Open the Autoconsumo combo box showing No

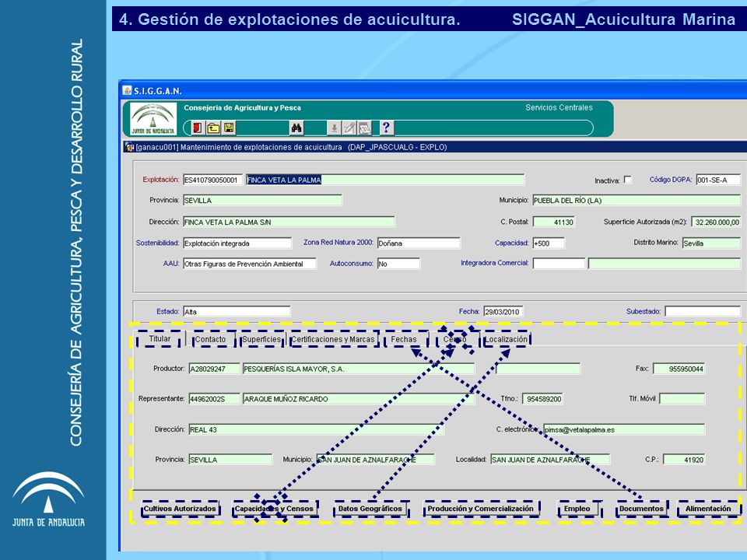click(x=398, y=264)
